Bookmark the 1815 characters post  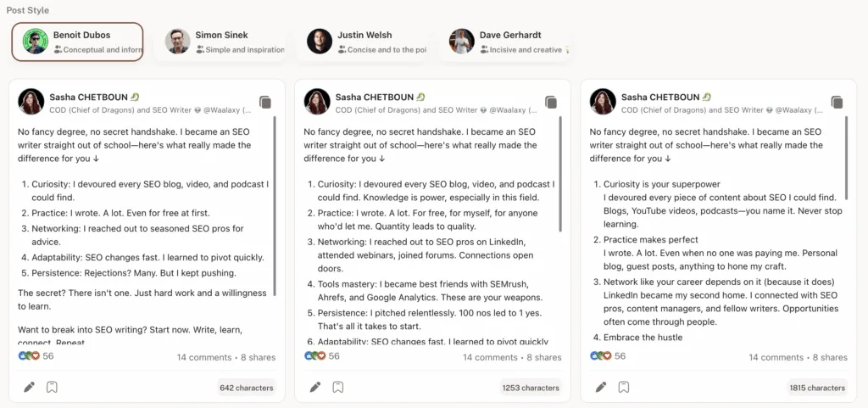click(624, 387)
